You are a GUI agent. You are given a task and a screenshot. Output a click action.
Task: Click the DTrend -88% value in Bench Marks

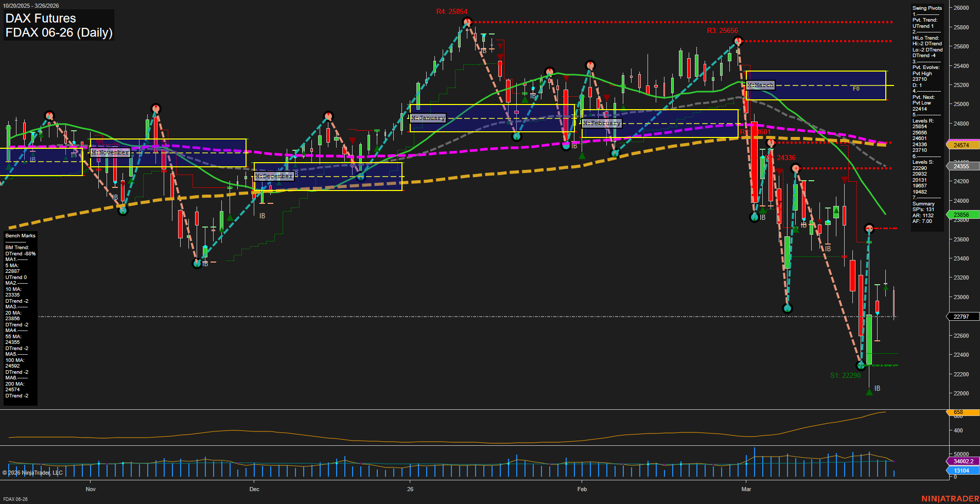click(x=21, y=254)
